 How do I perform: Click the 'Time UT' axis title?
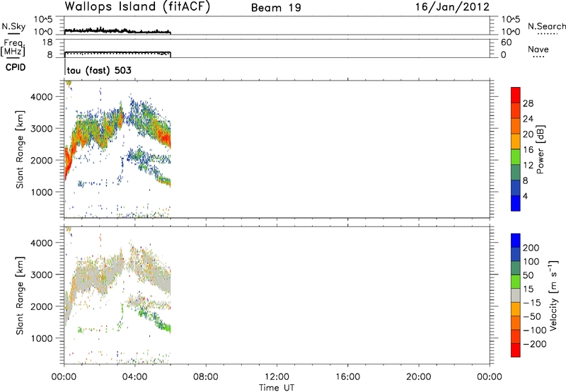click(x=277, y=388)
